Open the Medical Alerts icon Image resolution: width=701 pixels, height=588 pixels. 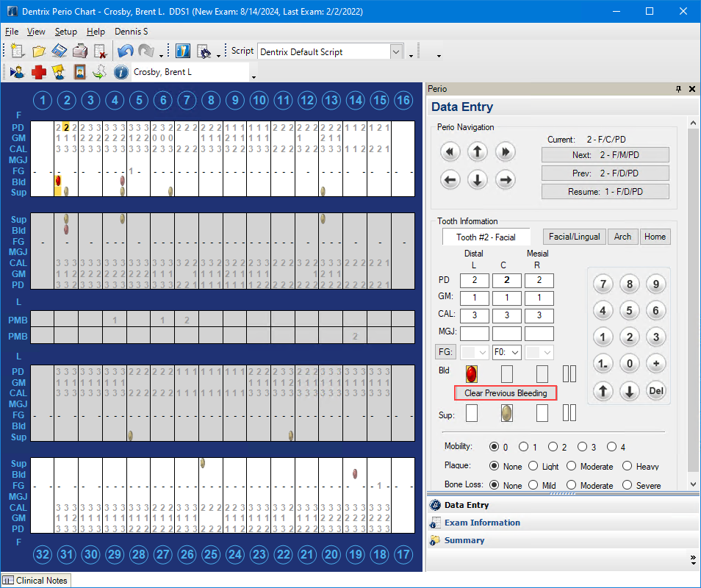point(38,71)
